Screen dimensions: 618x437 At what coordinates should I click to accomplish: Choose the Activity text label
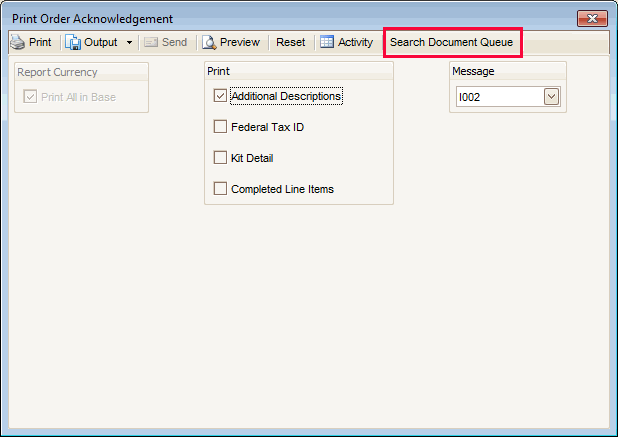pos(355,42)
